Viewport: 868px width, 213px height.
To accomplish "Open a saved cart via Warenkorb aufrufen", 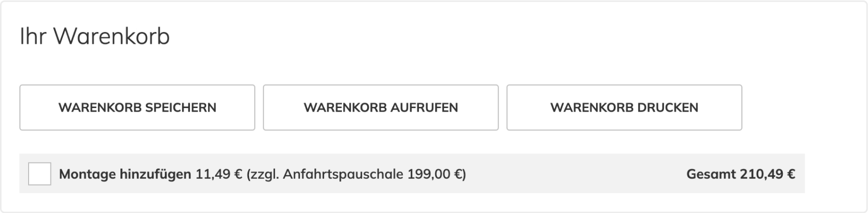I will (x=381, y=108).
